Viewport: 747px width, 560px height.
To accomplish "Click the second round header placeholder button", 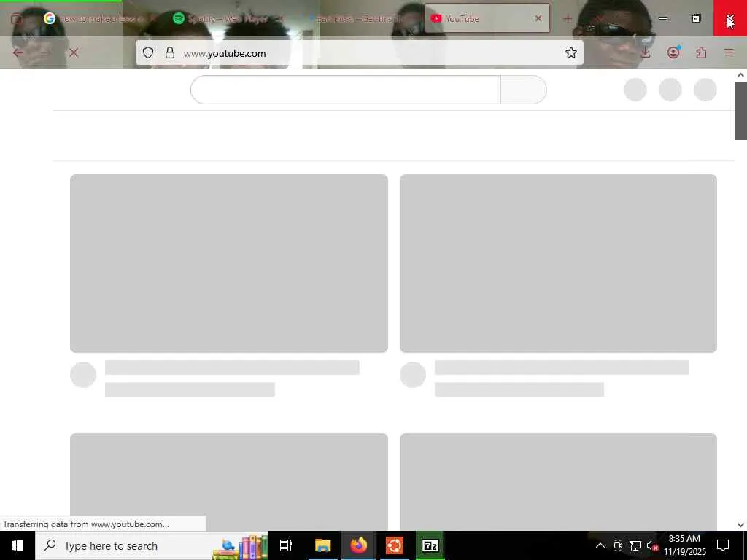I will (670, 90).
